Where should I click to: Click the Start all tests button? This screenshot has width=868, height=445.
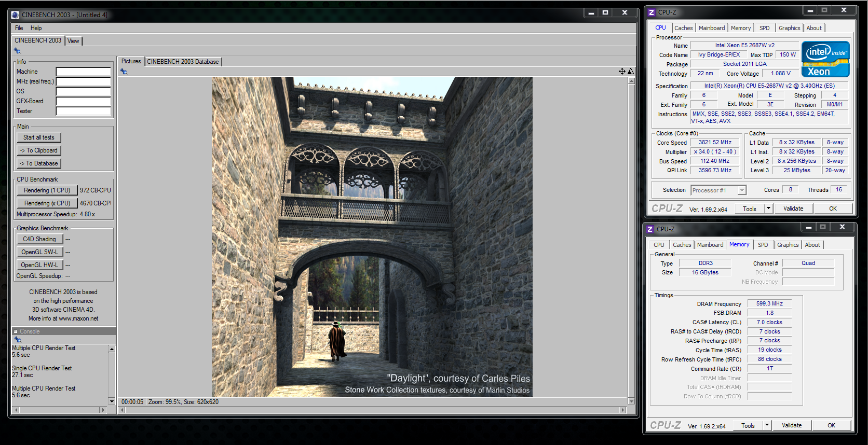39,137
